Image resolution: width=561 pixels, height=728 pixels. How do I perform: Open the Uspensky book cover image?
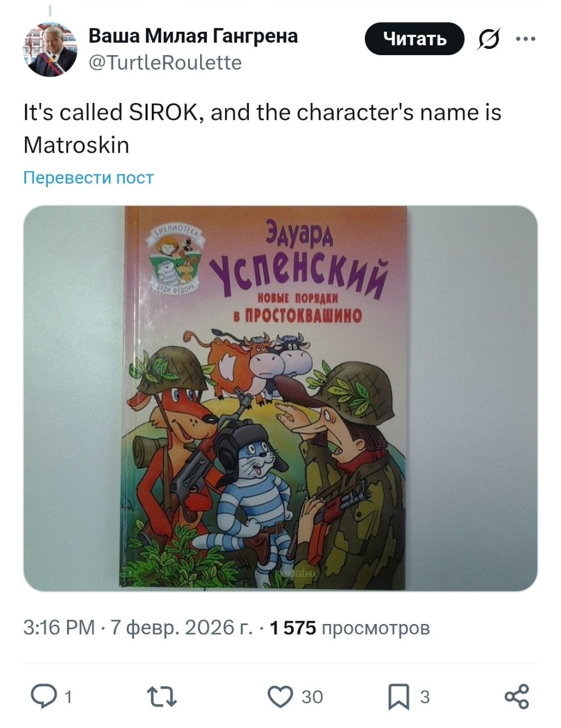280,398
